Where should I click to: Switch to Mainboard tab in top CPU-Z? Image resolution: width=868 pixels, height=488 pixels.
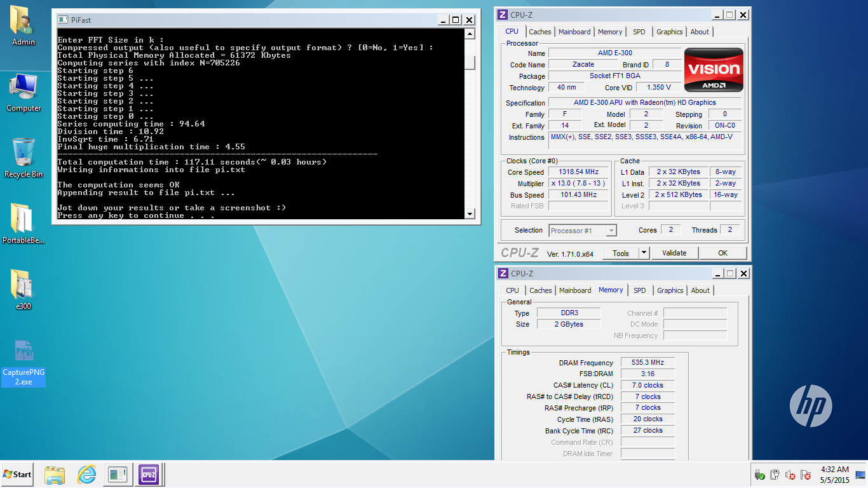pos(574,32)
